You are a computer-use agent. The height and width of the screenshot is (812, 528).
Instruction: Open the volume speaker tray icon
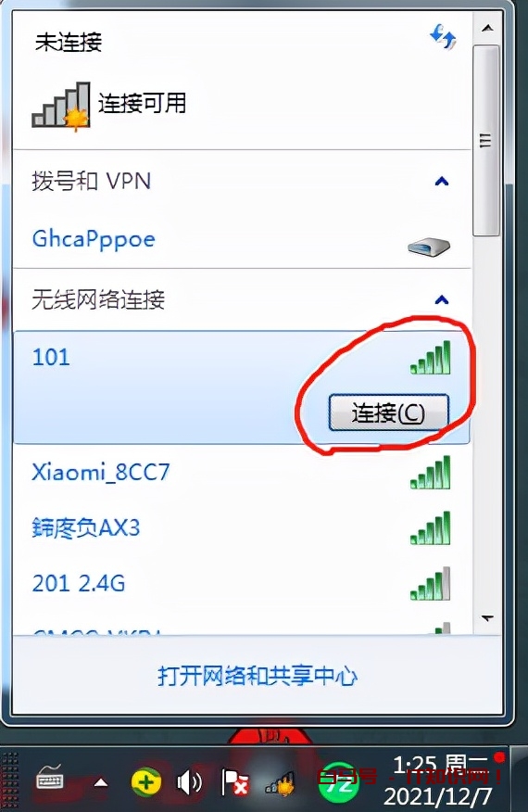189,782
